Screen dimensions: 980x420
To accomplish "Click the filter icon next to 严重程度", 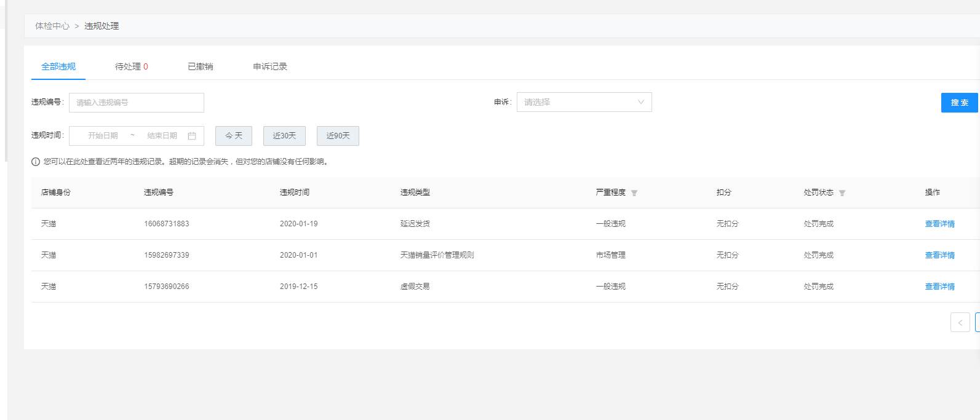I will (634, 193).
